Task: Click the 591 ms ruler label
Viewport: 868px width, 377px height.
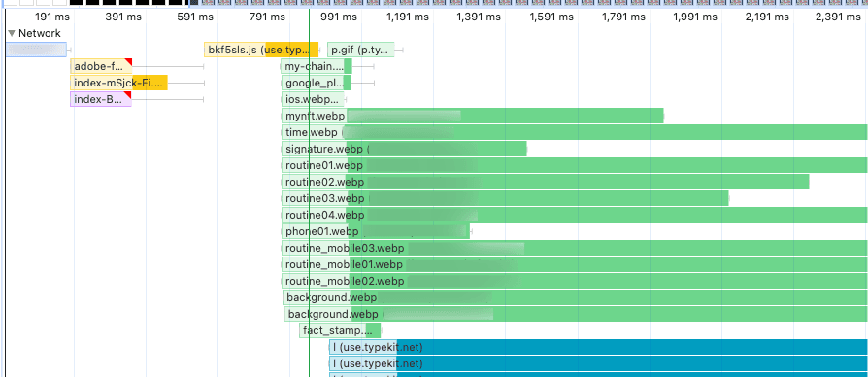Action: [195, 17]
